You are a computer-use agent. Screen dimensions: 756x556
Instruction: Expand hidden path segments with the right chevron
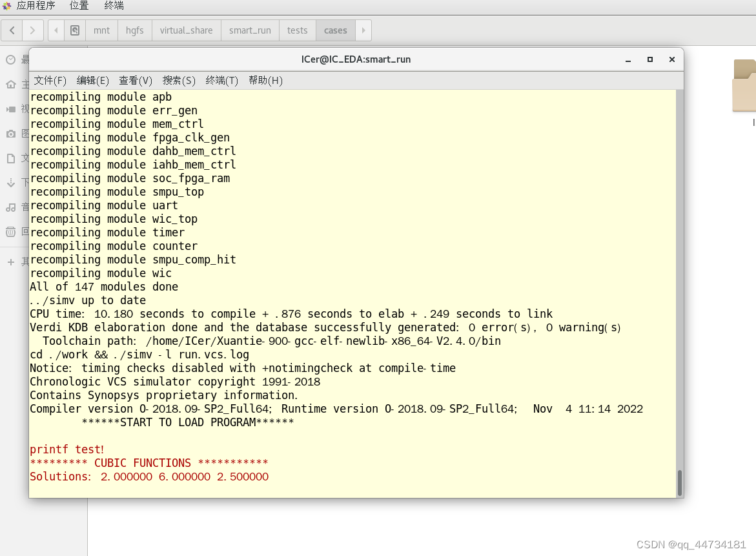(363, 30)
